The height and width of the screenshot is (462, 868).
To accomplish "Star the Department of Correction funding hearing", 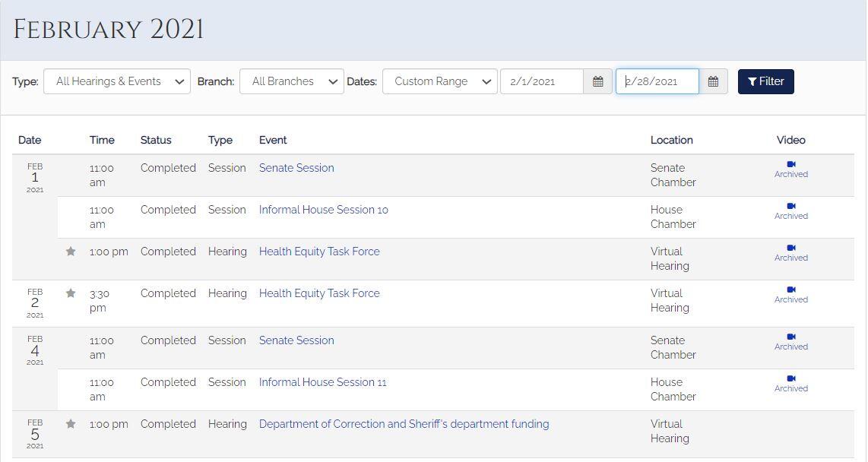I will click(71, 424).
